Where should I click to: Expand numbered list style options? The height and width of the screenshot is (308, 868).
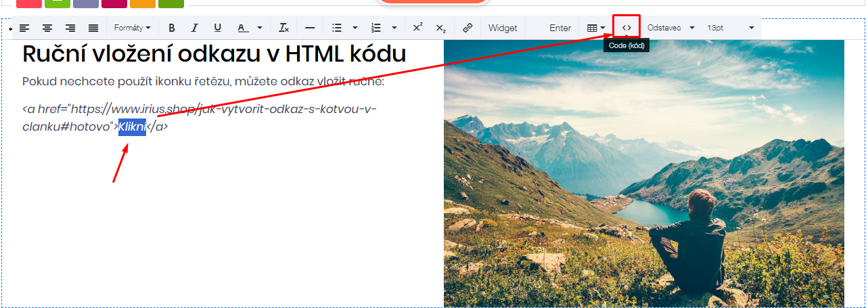pyautogui.click(x=394, y=28)
